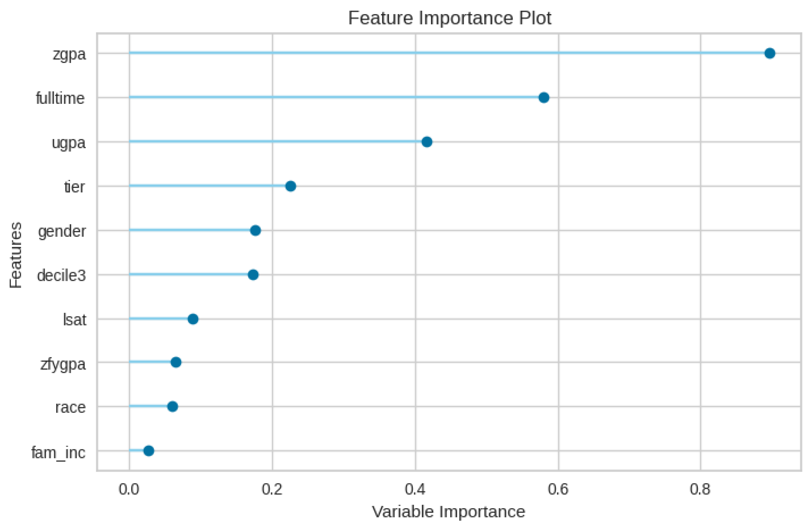Click the zgpa feature label
Screen dimensions: 812x526
(69, 55)
